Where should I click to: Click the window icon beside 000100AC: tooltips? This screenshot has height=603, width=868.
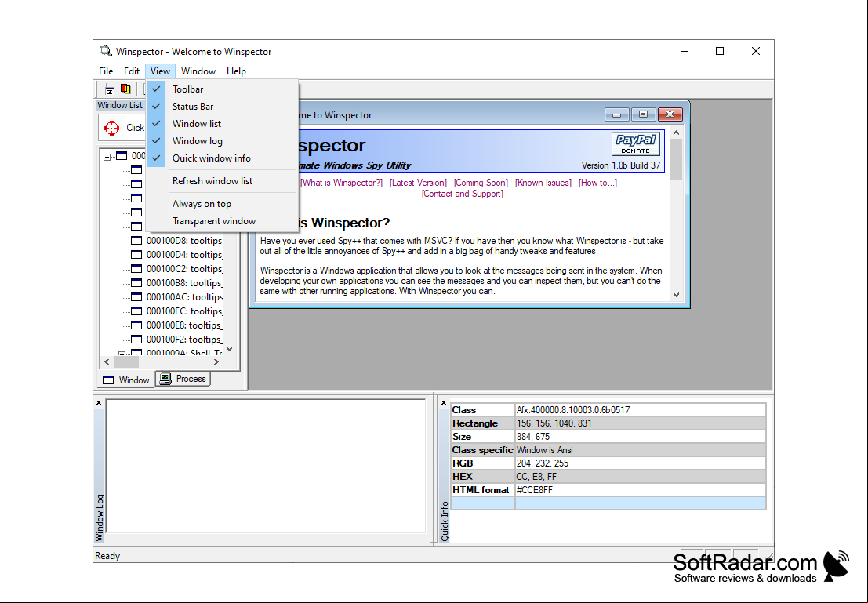(x=136, y=296)
